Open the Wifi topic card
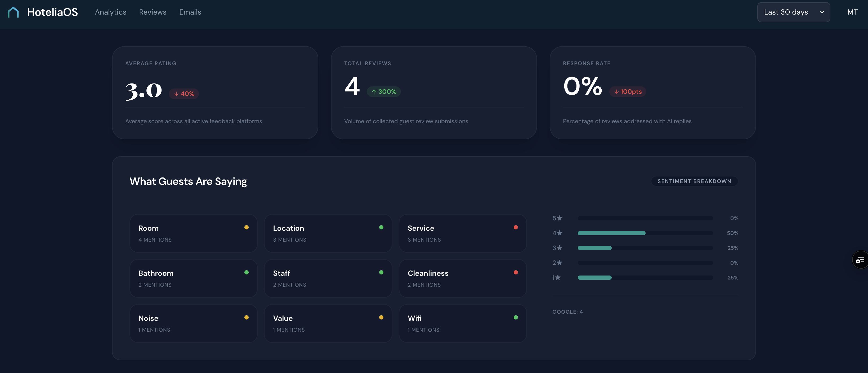Screen dimensions: 868x373 click(x=463, y=323)
